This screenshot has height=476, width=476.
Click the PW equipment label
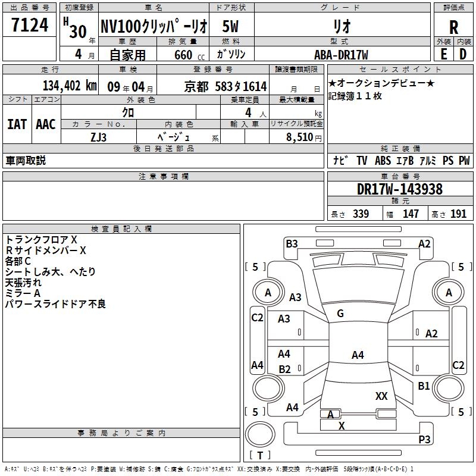click(x=464, y=160)
